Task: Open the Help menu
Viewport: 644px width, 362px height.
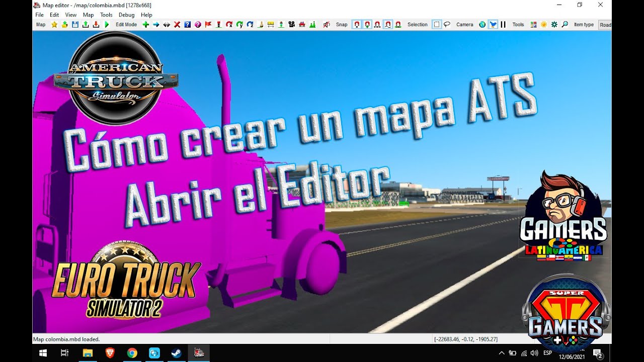Action: click(146, 15)
